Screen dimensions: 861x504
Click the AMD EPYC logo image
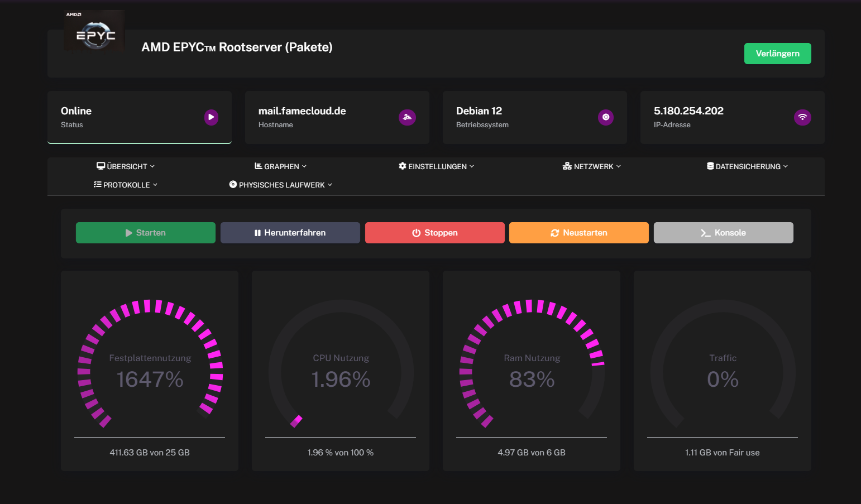(x=94, y=31)
